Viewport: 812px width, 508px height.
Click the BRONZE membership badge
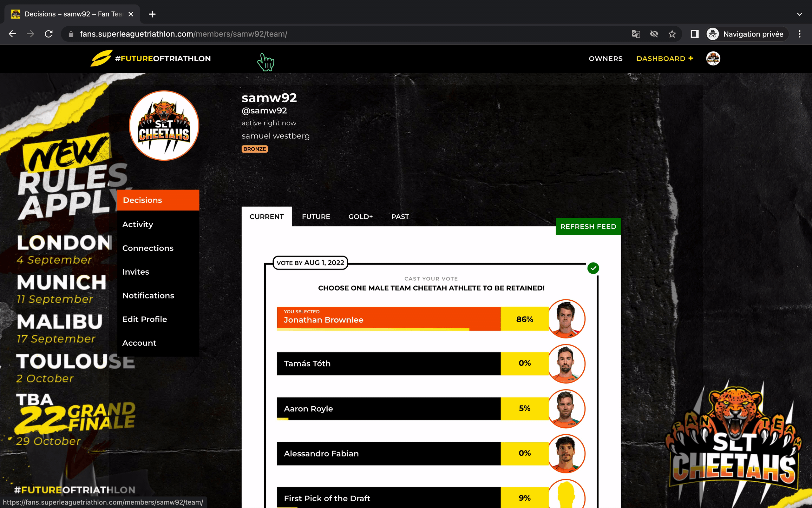pos(255,149)
